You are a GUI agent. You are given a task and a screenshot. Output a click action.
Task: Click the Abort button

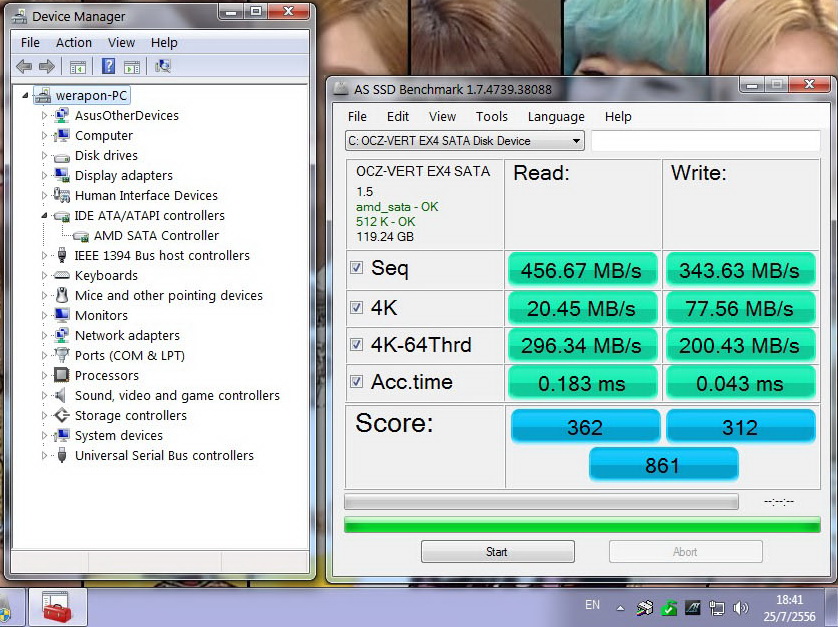pos(686,552)
